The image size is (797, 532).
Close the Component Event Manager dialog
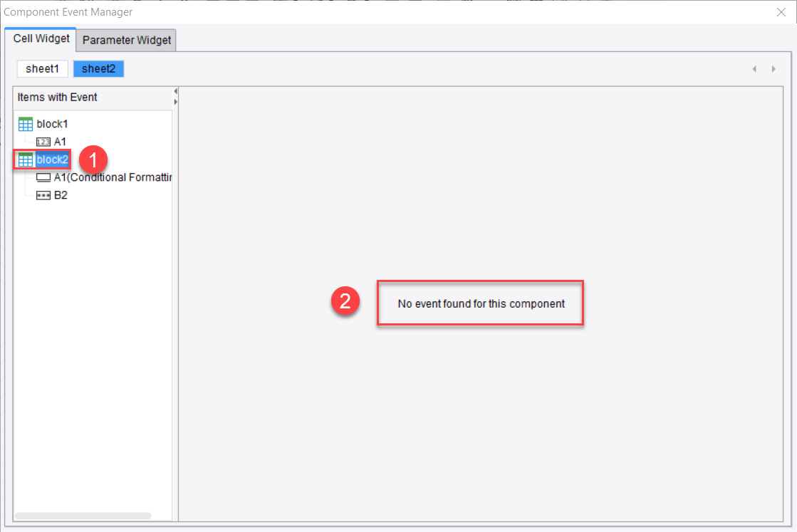coord(781,12)
